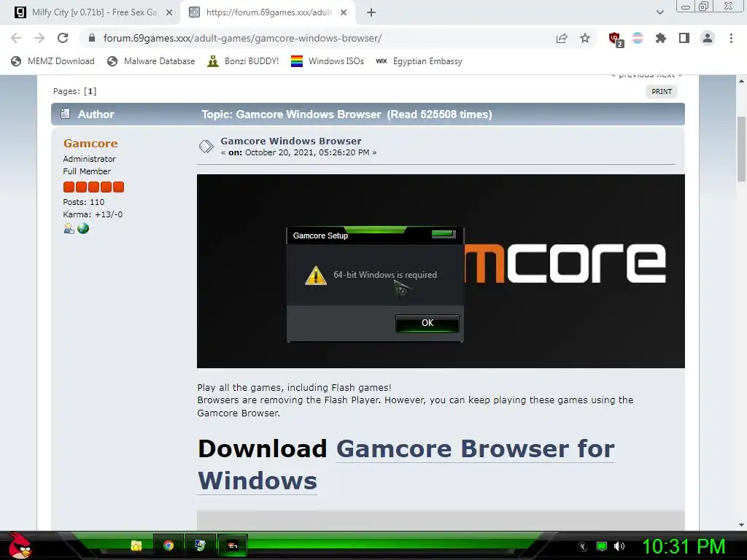Screen dimensions: 747x560
Task: View profile via the small user icon
Action: pyautogui.click(x=69, y=228)
